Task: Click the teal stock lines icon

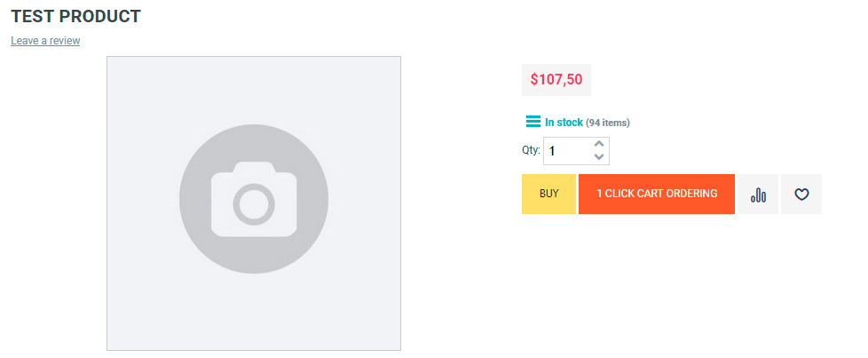Action: (533, 122)
